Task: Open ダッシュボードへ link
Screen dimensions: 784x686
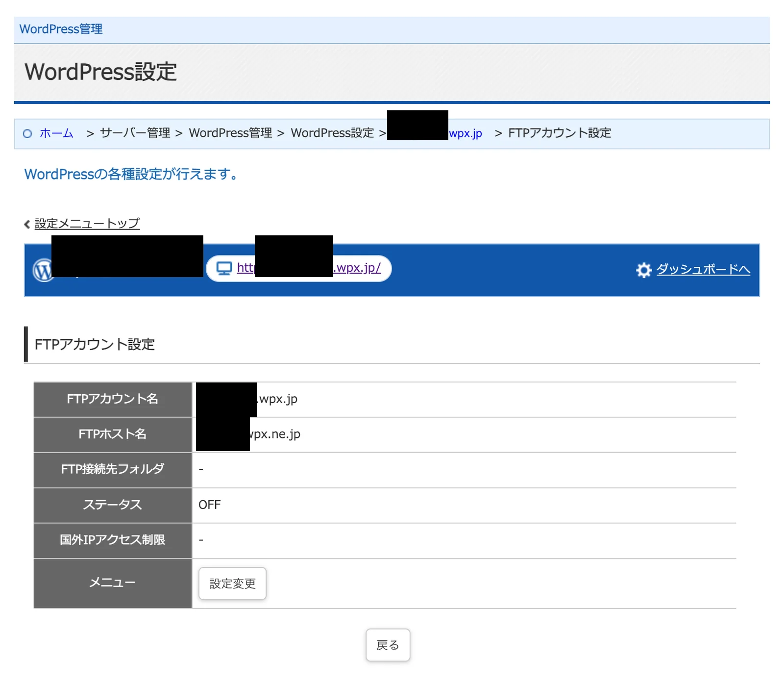Action: pos(703,269)
